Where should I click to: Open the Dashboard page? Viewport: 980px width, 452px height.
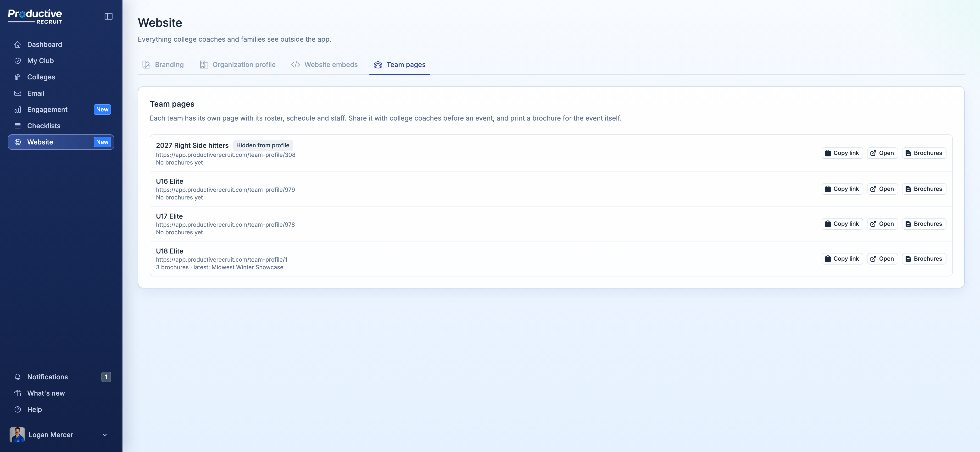61,44
